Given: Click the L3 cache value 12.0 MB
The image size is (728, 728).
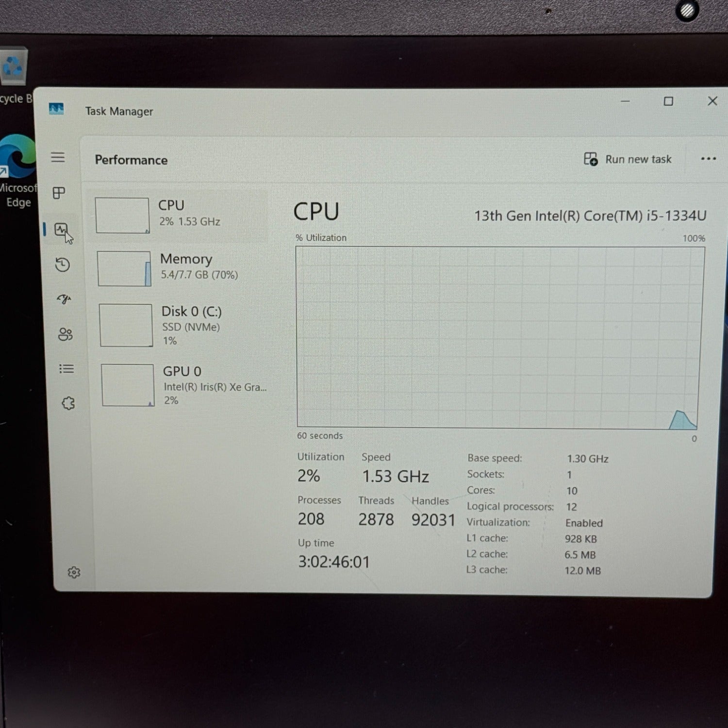Looking at the screenshot, I should point(582,571).
